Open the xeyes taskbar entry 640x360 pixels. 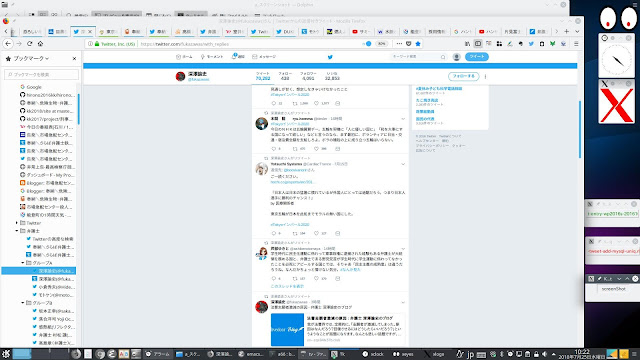pyautogui.click(x=403, y=354)
